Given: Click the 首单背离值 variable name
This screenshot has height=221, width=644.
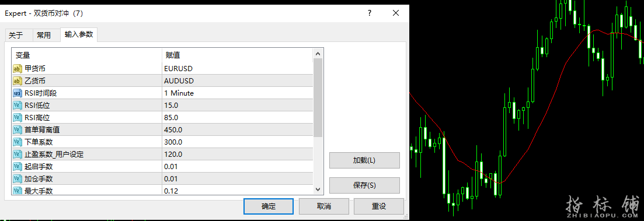Looking at the screenshot, I should (42, 130).
